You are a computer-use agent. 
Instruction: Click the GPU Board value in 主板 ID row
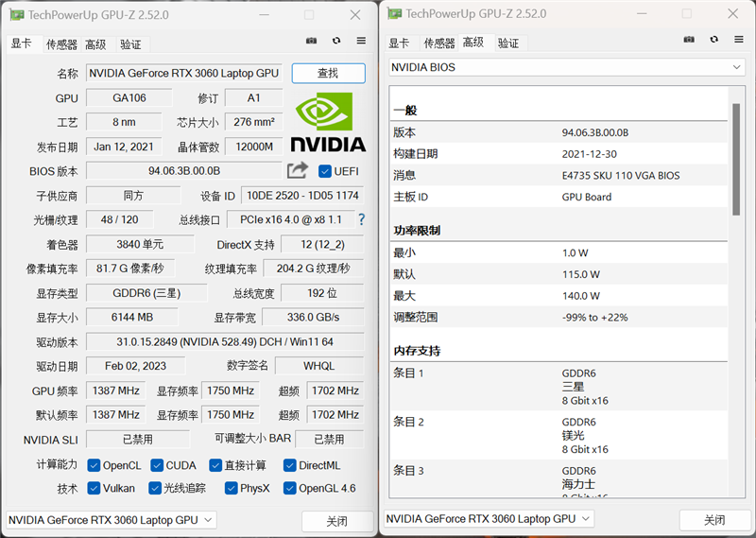[587, 197]
